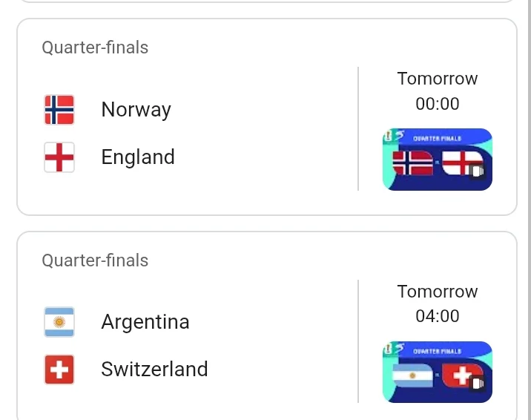Click the England flag icon

tap(59, 157)
